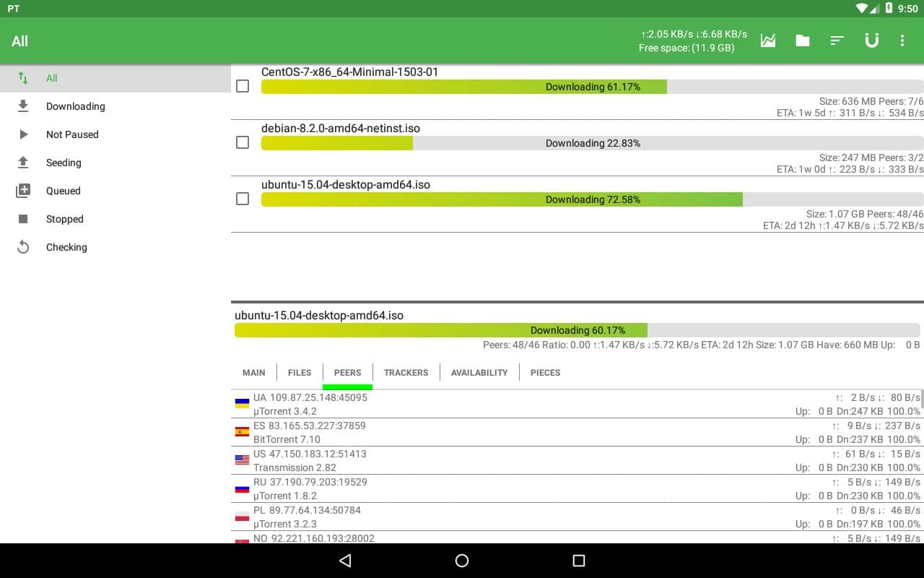Select the Seeding upload arrow icon

[23, 163]
